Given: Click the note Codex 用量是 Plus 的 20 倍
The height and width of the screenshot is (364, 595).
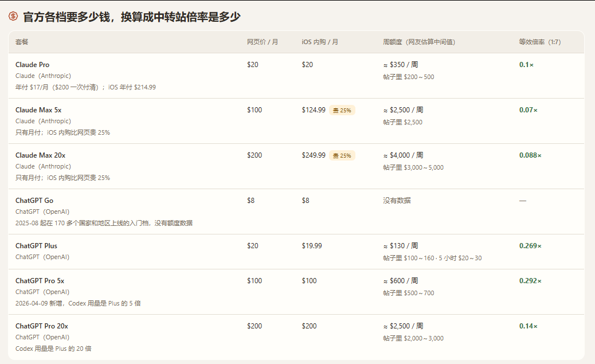Looking at the screenshot, I should [x=53, y=349].
